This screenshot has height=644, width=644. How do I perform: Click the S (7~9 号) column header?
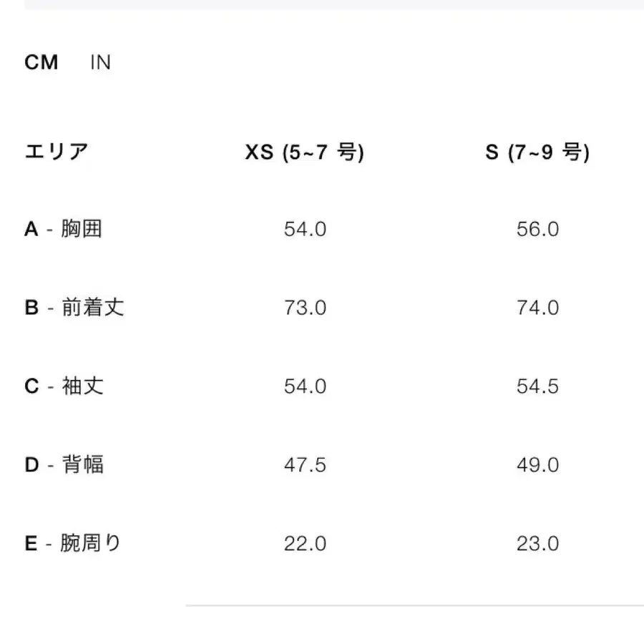point(537,151)
